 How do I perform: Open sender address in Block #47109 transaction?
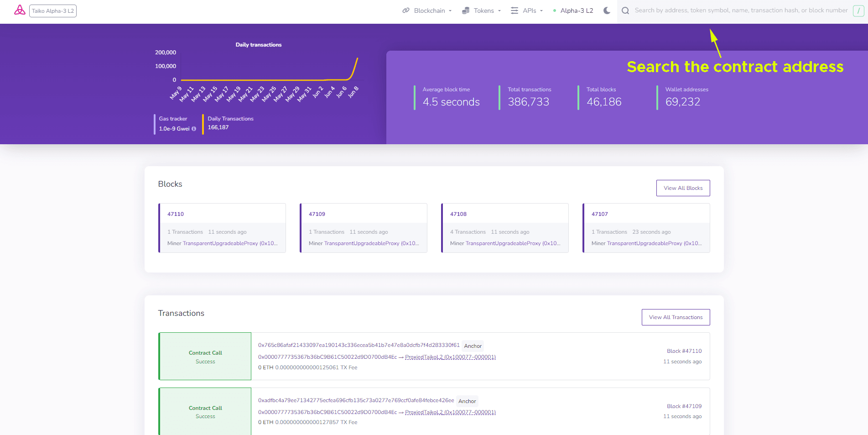327,412
